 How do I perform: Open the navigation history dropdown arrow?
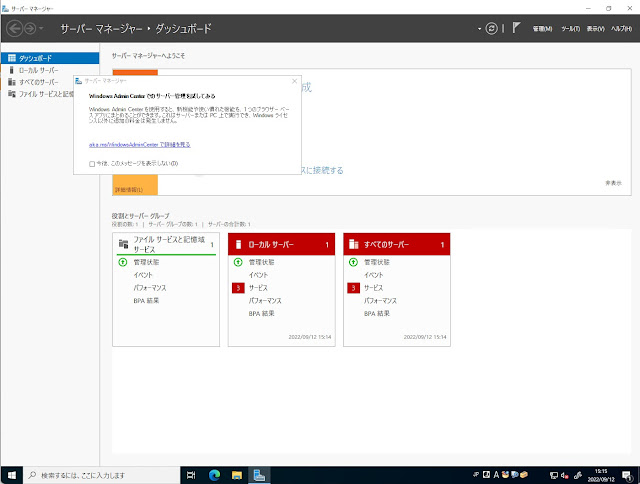click(41, 29)
